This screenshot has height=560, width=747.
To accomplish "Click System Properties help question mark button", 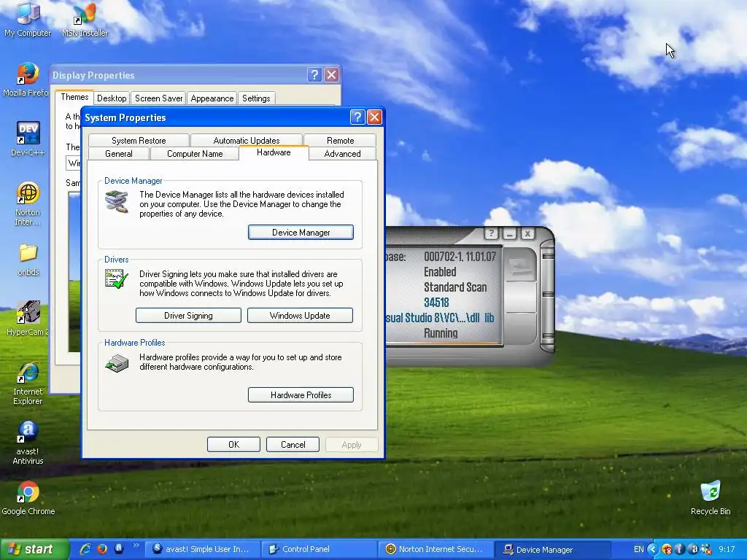I will coord(357,117).
